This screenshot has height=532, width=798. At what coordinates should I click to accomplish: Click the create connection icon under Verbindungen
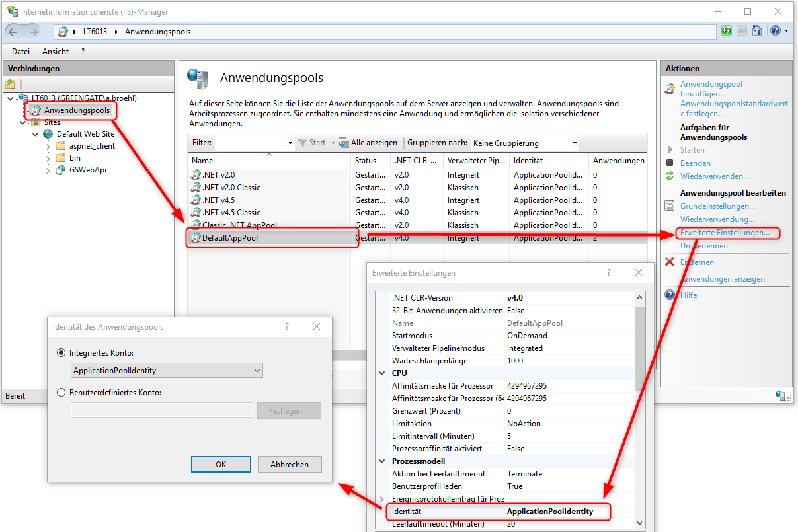(10, 84)
